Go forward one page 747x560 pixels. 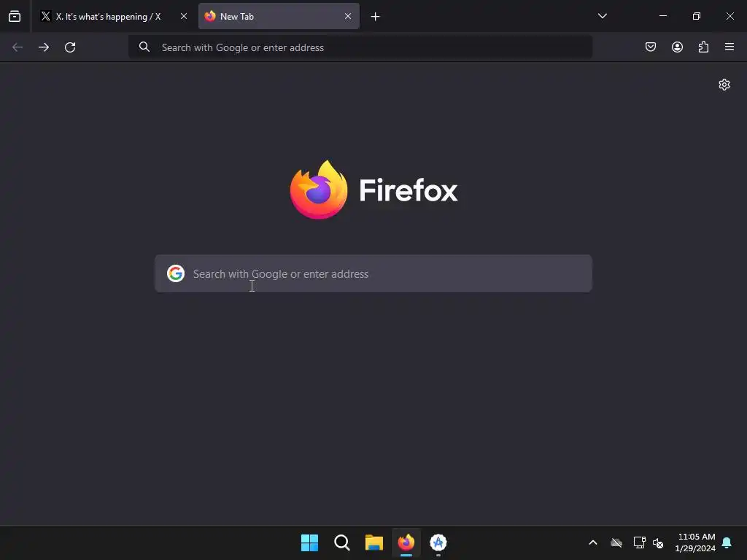(x=44, y=47)
